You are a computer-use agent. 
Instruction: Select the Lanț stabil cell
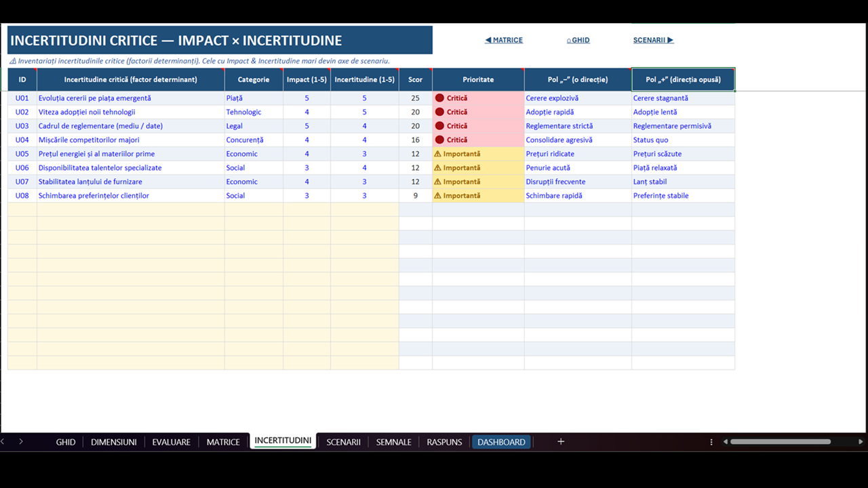click(683, 182)
